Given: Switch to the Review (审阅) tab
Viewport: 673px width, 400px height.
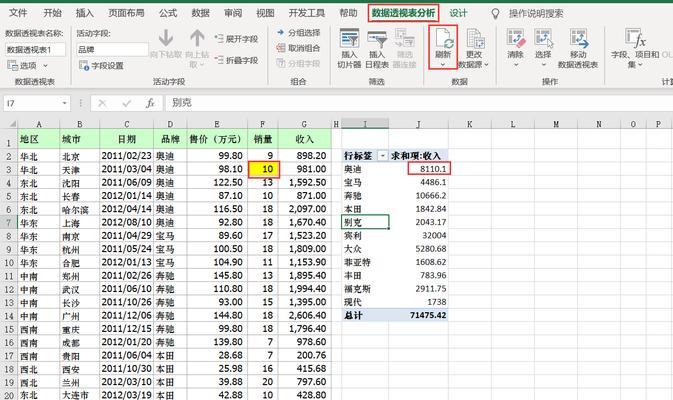Looking at the screenshot, I should 233,13.
